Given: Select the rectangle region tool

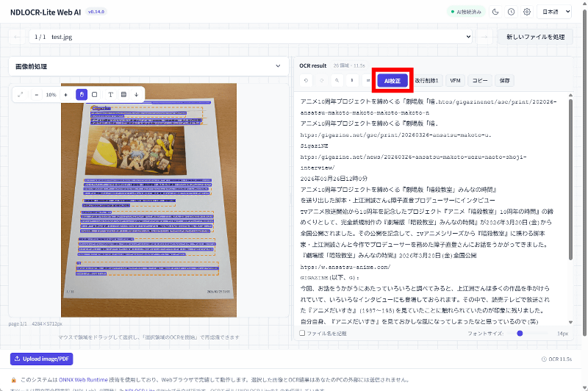Looking at the screenshot, I should 94,95.
